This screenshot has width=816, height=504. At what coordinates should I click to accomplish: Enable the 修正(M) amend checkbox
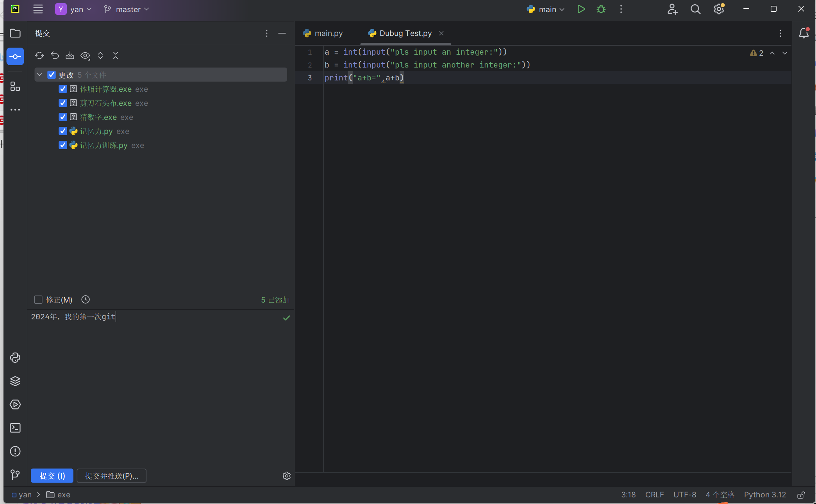[x=38, y=300]
